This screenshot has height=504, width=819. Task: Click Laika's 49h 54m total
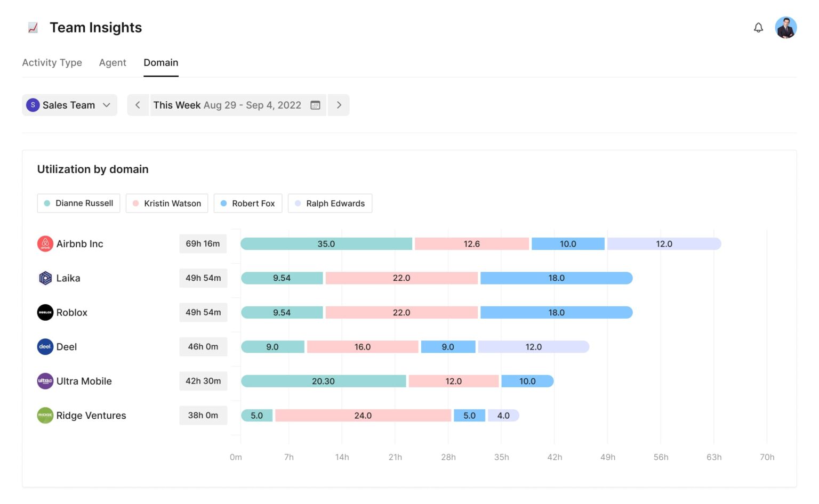[x=203, y=278]
